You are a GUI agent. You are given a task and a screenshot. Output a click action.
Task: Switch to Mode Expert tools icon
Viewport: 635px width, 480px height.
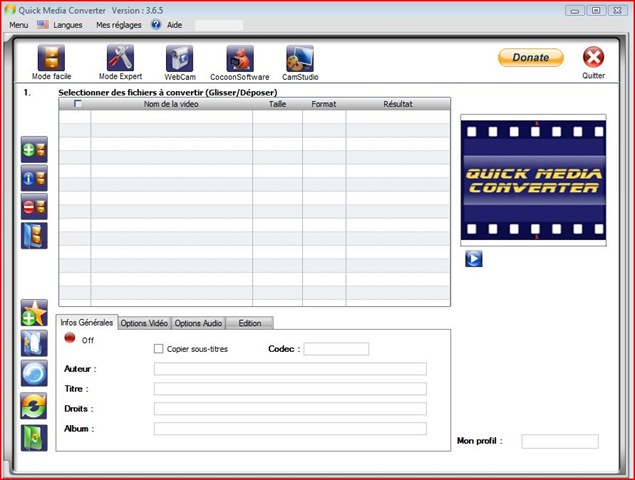[x=120, y=58]
